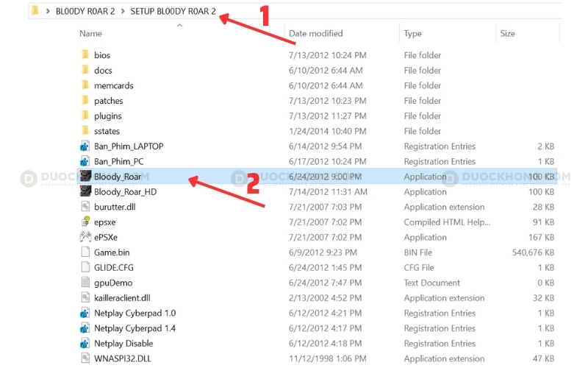Click the Netplay Cyberpad 1.4 registry icon
Image resolution: width=588 pixels, height=368 pixels.
click(85, 328)
